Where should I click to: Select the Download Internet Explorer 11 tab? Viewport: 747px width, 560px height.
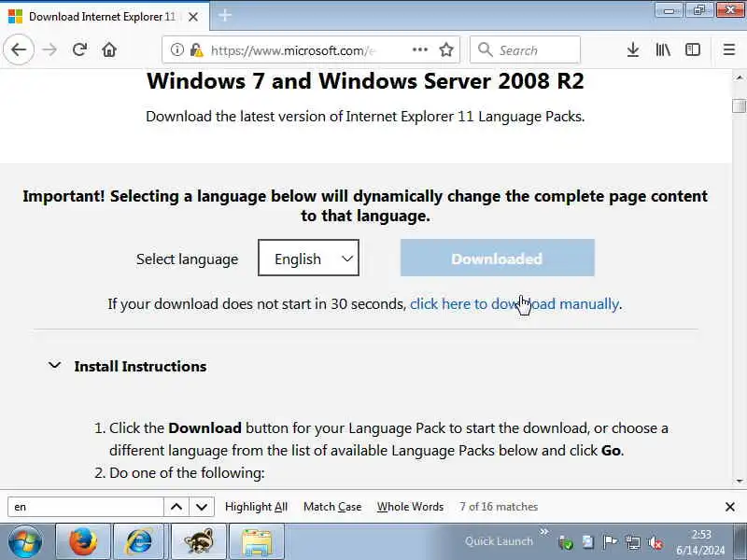pyautogui.click(x=105, y=17)
